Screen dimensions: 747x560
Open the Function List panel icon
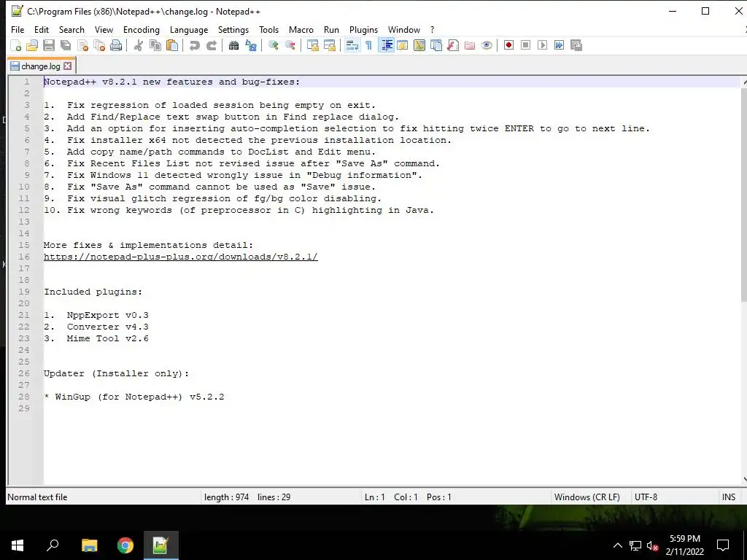pyautogui.click(x=453, y=46)
